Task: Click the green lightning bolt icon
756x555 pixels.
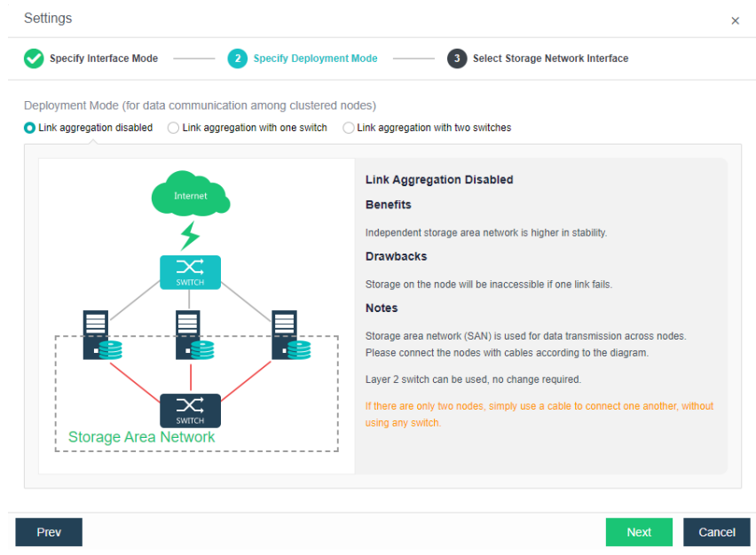Action: click(190, 236)
